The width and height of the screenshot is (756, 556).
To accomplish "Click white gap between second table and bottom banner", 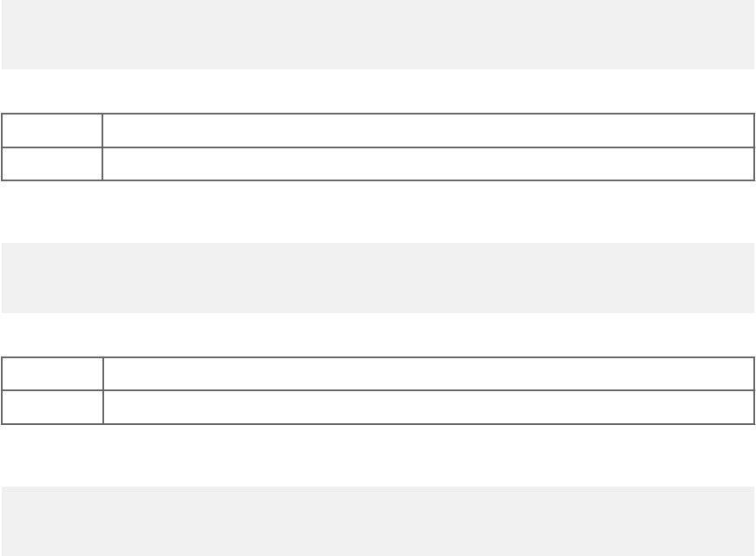I will click(378, 455).
